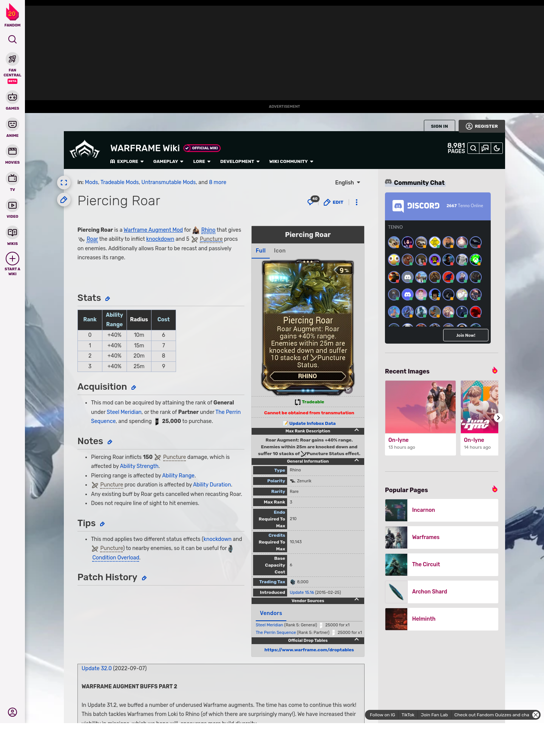Image resolution: width=544 pixels, height=756 pixels.
Task: Open the Archon Shard popular page
Action: point(442,592)
